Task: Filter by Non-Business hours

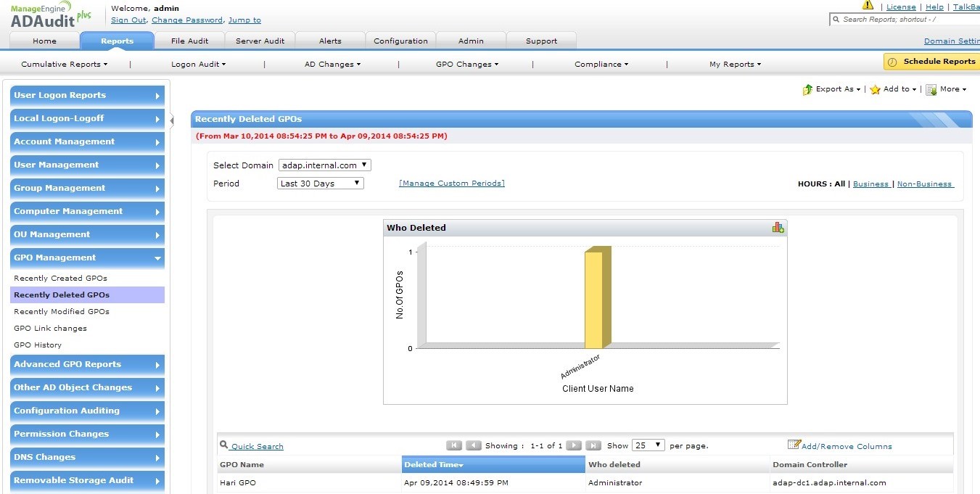Action: pos(924,184)
